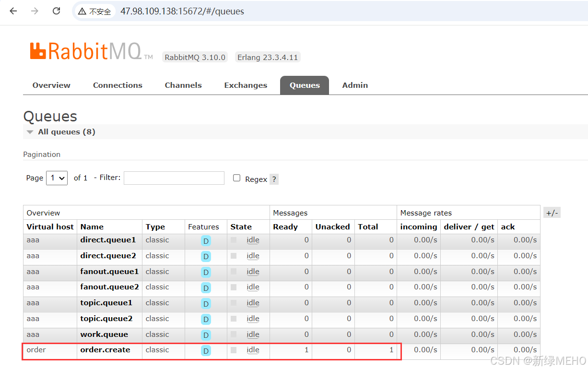Viewport: 588px width, 370px height.
Task: Click the browser forward arrow
Action: (x=35, y=11)
